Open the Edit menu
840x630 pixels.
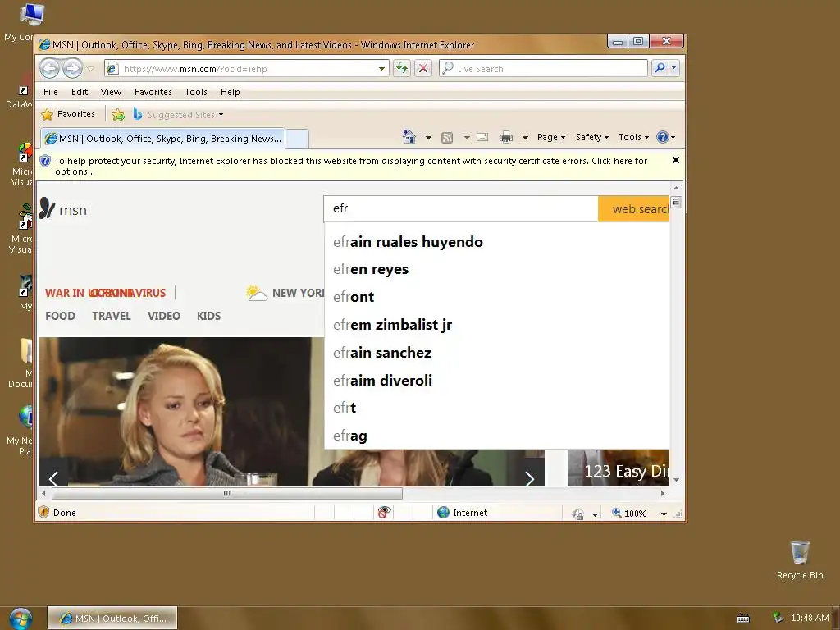click(80, 92)
